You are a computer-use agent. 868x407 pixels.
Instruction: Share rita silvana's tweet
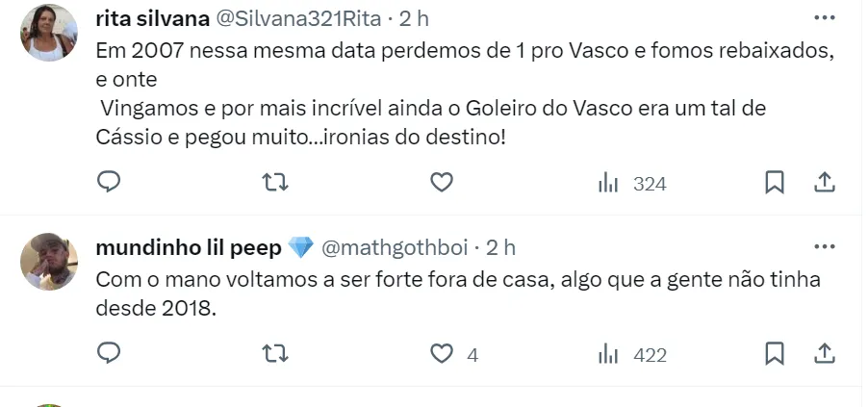pos(824,182)
